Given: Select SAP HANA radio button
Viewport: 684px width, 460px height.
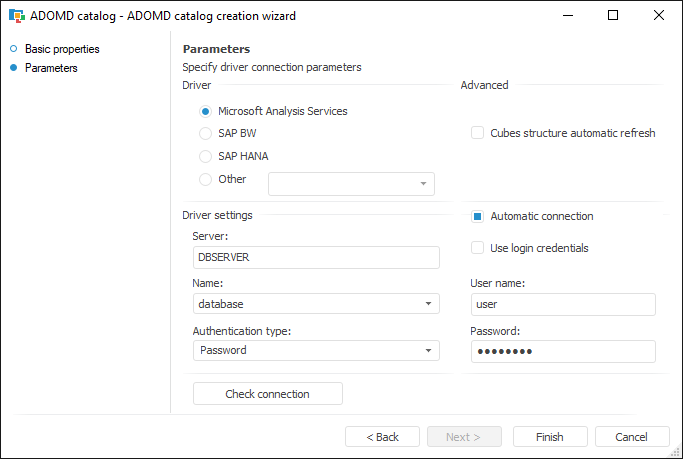Looking at the screenshot, I should [x=206, y=156].
